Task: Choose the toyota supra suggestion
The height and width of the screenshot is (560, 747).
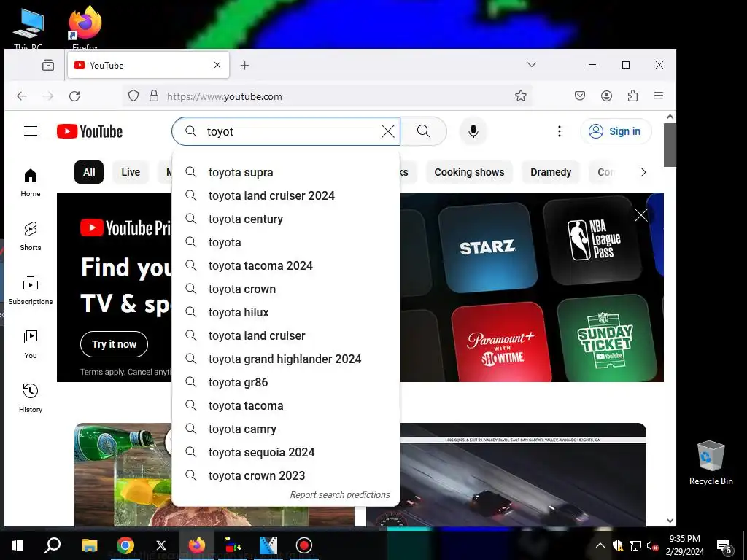Action: tap(286, 172)
